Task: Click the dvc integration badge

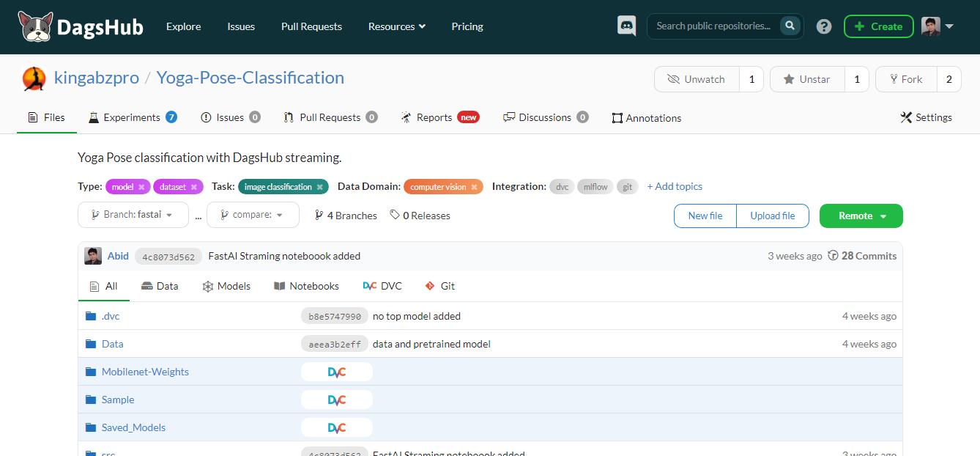Action: click(x=561, y=186)
